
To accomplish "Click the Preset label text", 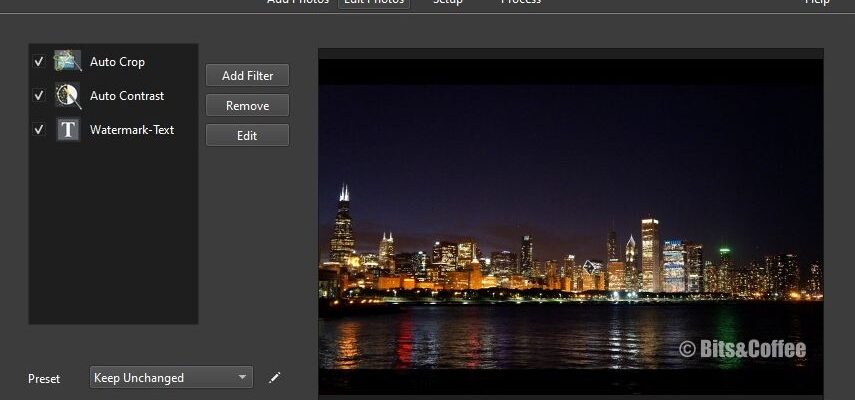I will (x=44, y=379).
